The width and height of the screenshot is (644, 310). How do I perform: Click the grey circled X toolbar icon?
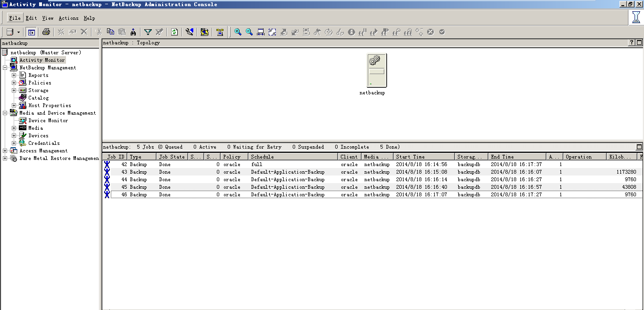click(x=430, y=32)
